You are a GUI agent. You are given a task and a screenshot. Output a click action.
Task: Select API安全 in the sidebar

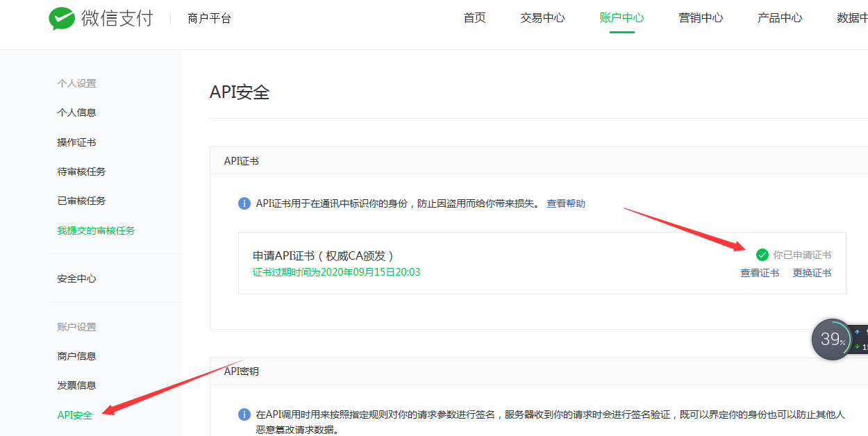click(74, 415)
